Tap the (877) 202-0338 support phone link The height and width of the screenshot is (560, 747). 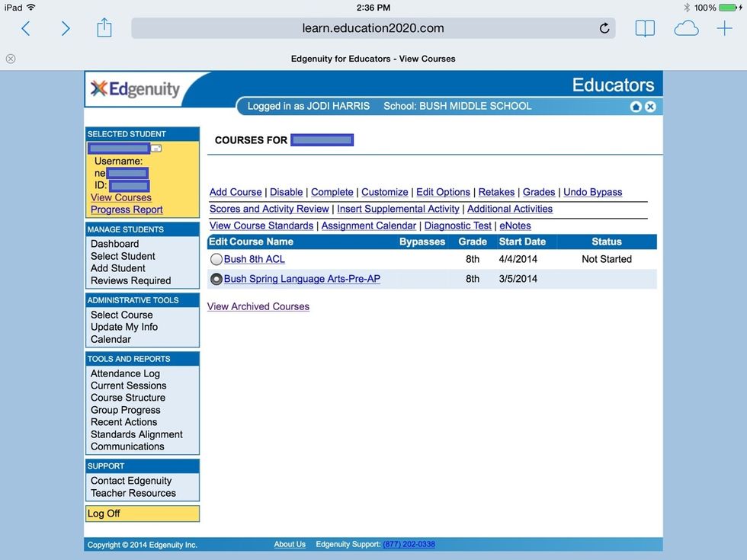(409, 544)
